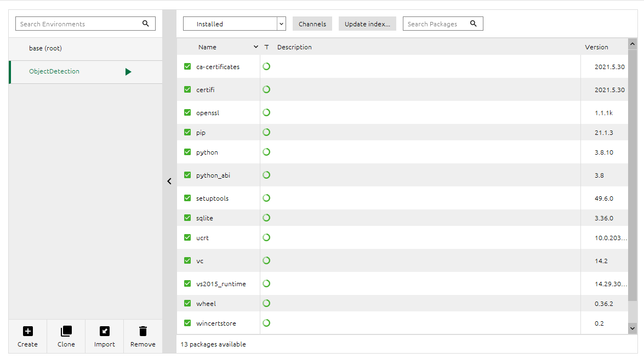Click the Clone environment icon
Screen dimensions: 644x358
[66, 331]
